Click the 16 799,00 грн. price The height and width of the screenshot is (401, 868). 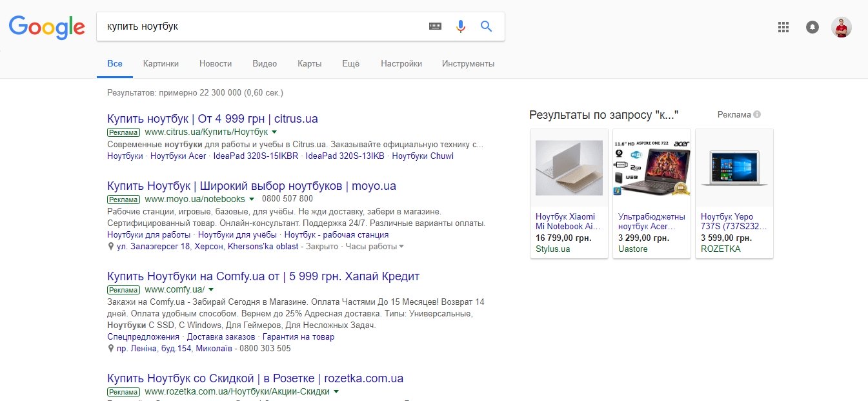click(x=563, y=238)
